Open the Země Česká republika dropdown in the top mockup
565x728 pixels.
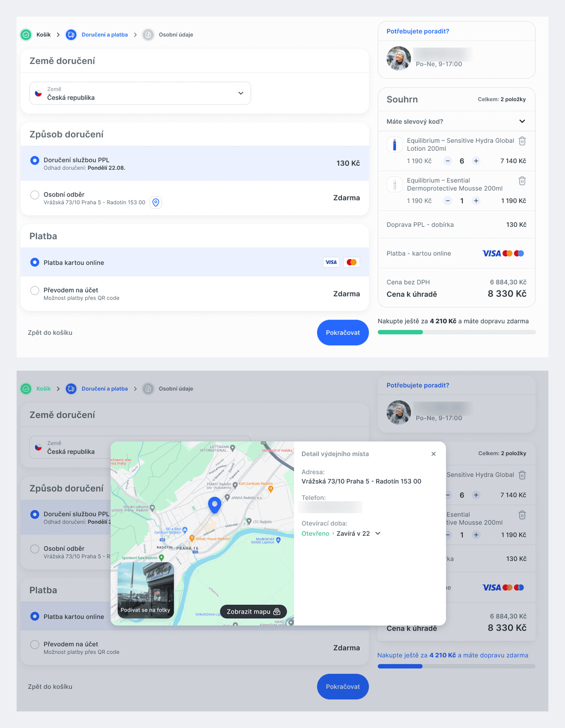(140, 93)
